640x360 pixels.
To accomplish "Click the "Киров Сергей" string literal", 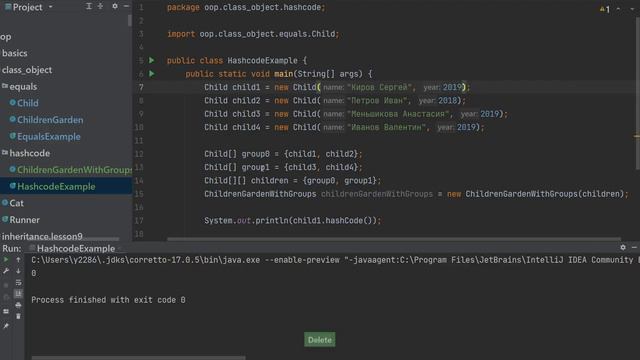I will point(379,87).
